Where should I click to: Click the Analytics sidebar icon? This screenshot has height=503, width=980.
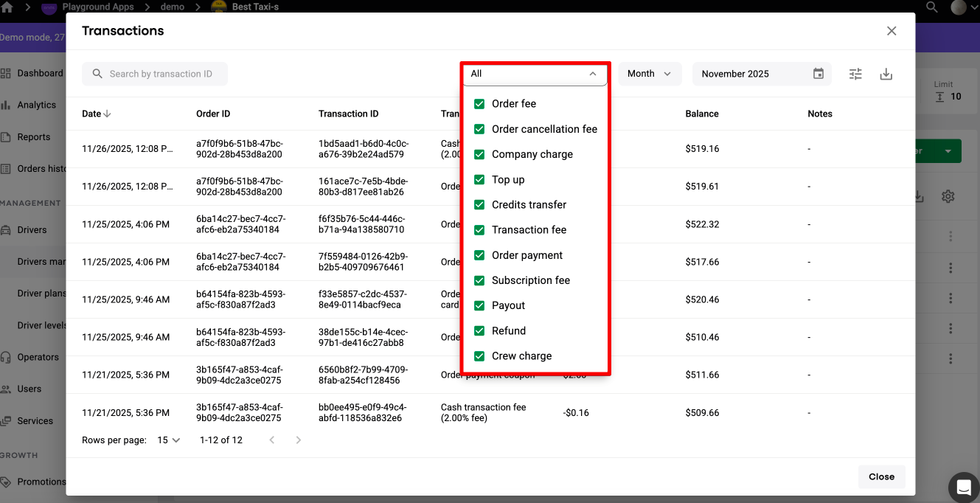(x=6, y=105)
